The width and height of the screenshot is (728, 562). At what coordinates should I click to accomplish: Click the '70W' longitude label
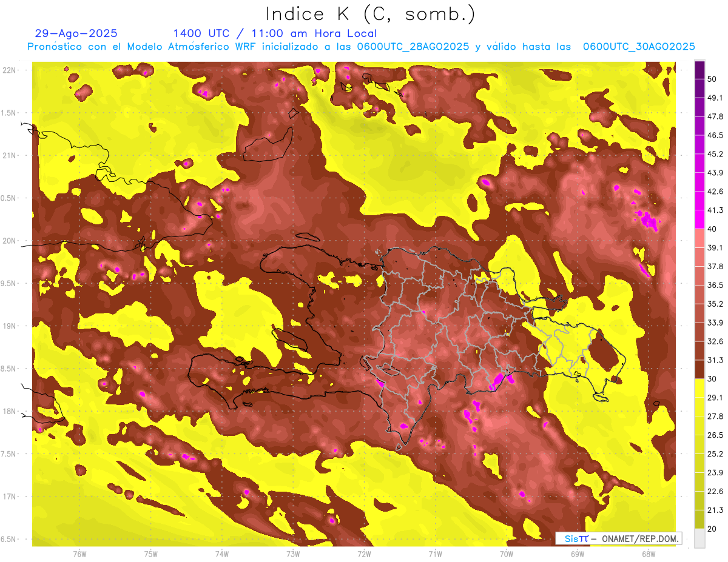[x=507, y=554]
